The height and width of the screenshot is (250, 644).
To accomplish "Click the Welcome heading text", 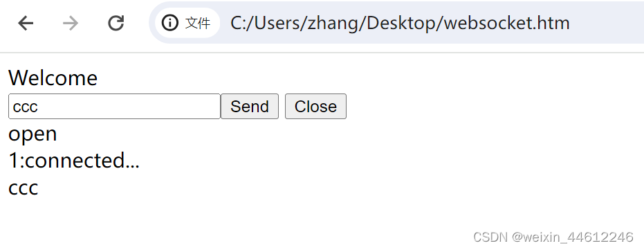I will [53, 78].
